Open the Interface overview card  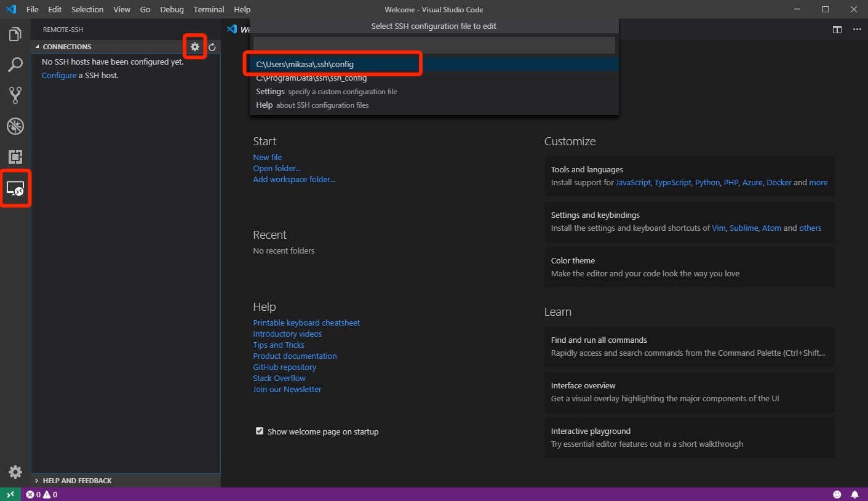click(x=690, y=392)
